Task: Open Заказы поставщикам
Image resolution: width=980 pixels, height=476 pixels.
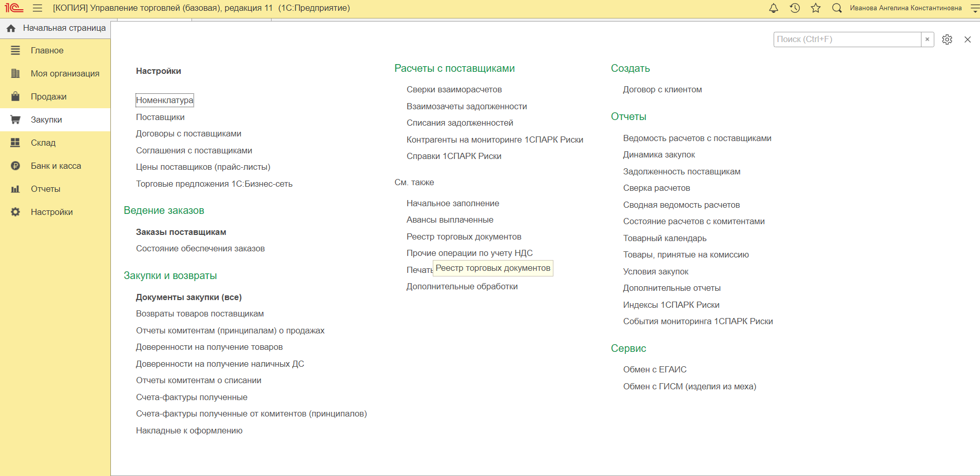Action: point(181,232)
